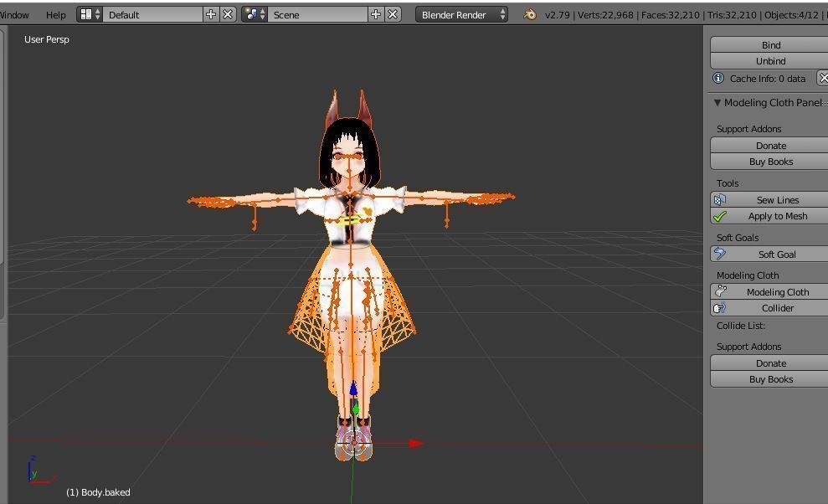This screenshot has width=828, height=504.
Task: Click the Collider hand icon
Action: coord(720,307)
